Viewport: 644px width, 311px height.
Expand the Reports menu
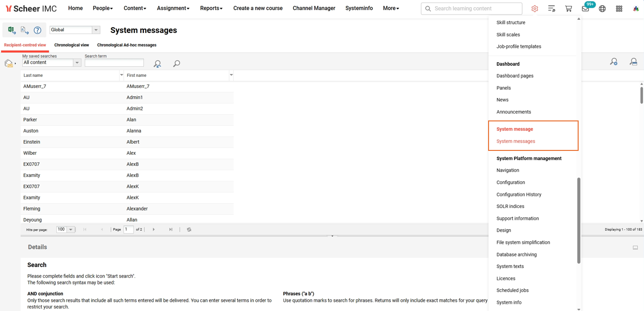click(x=211, y=8)
